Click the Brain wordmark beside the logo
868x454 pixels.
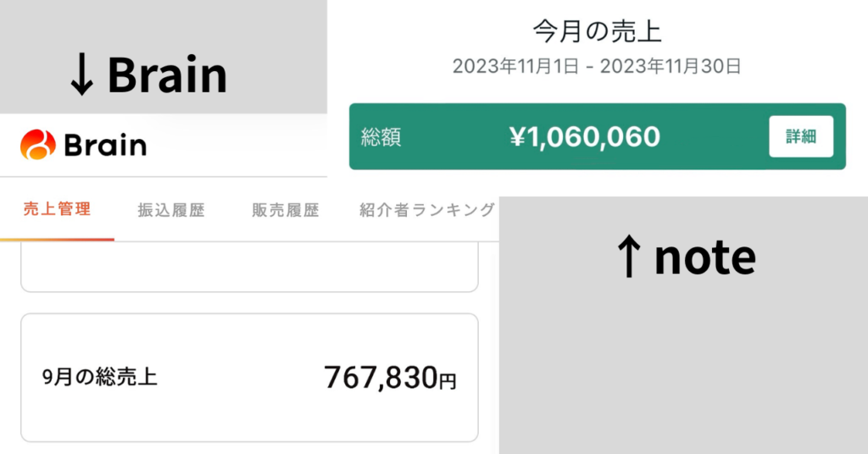click(105, 146)
